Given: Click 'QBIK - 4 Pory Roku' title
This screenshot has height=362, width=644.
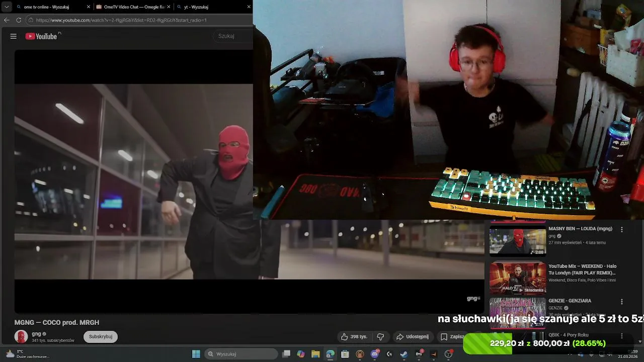Looking at the screenshot, I should pos(569,335).
